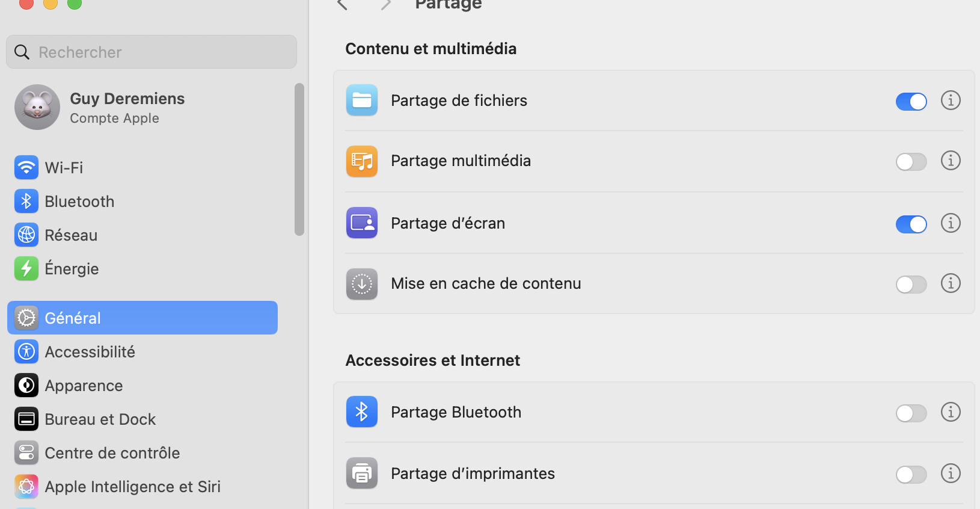
Task: Open Bureau et Dock settings
Action: [100, 419]
